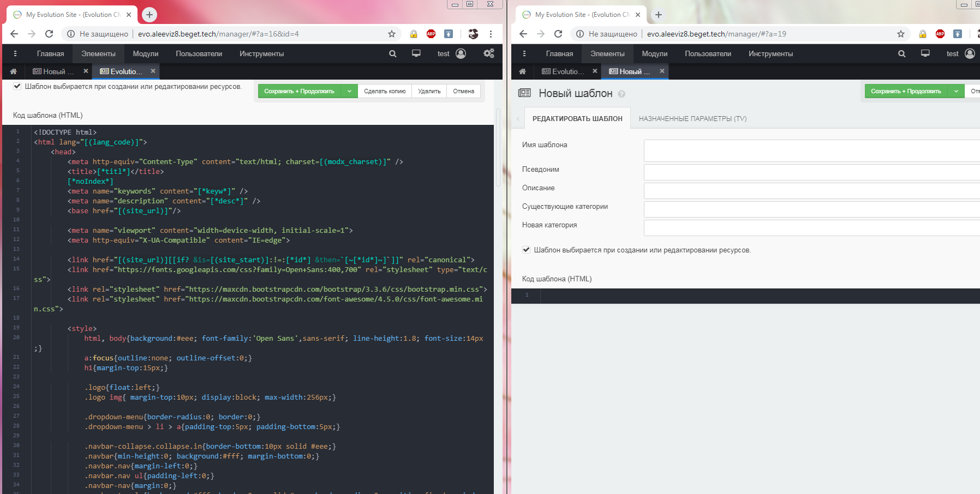Disable Шаблон выбирается checkbox in right window
This screenshot has height=494, width=980.
coord(526,249)
